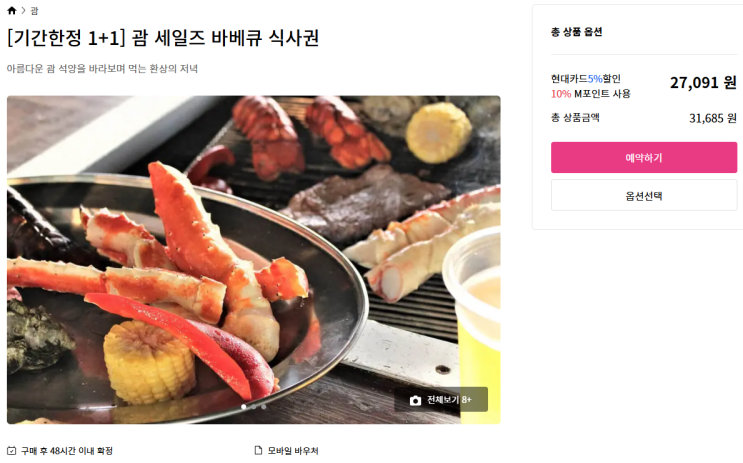Click the camera icon on the photo
This screenshot has width=743, height=463.
pyautogui.click(x=415, y=400)
